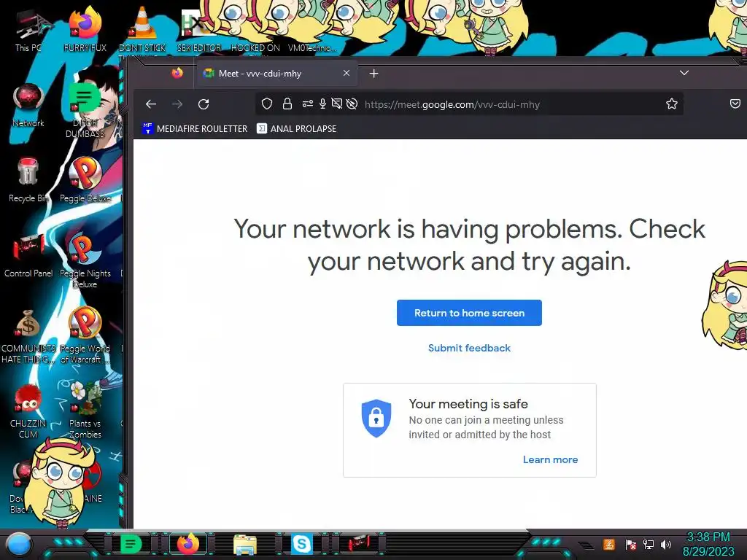Open a new tab with the plus button
Viewport: 747px width, 560px height.
(374, 74)
